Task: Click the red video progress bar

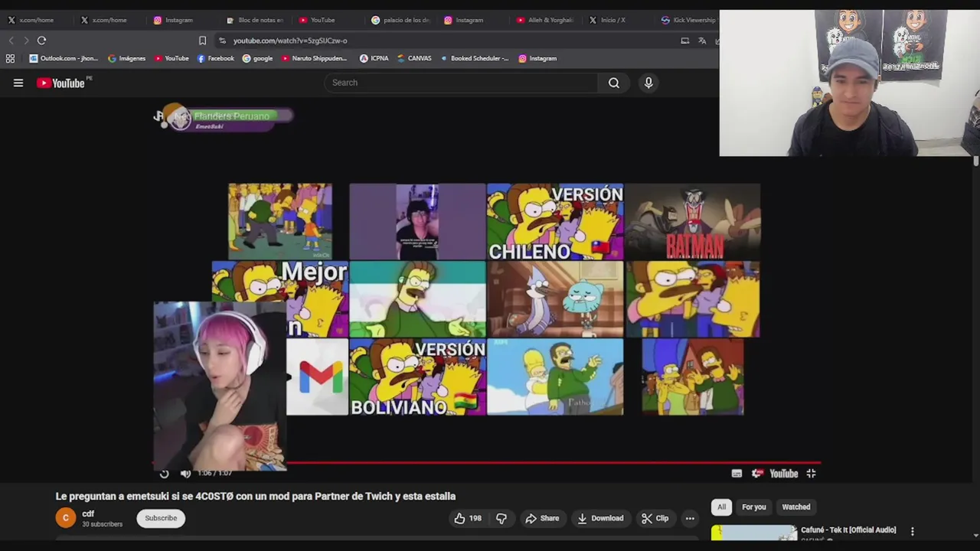Action: (487, 462)
